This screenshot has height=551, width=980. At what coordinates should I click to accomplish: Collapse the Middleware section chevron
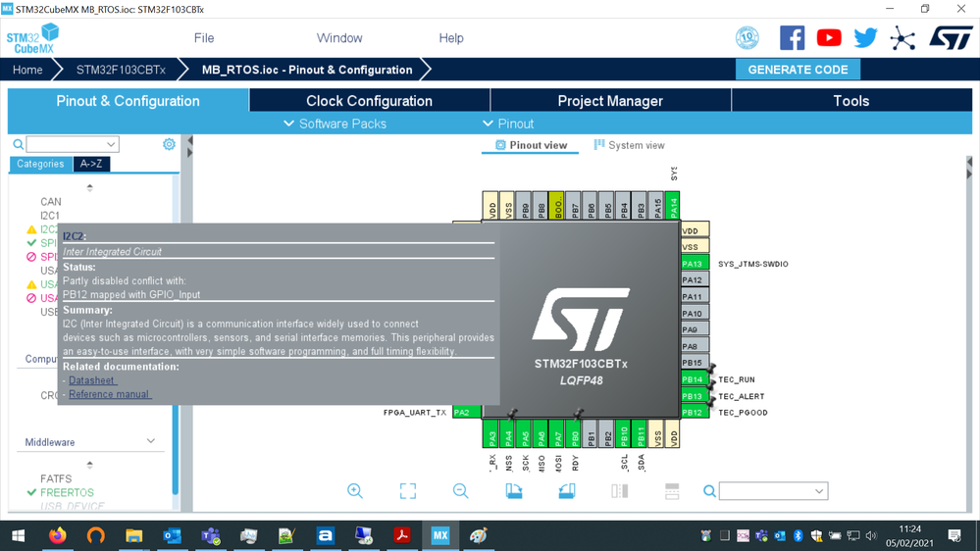pyautogui.click(x=151, y=441)
